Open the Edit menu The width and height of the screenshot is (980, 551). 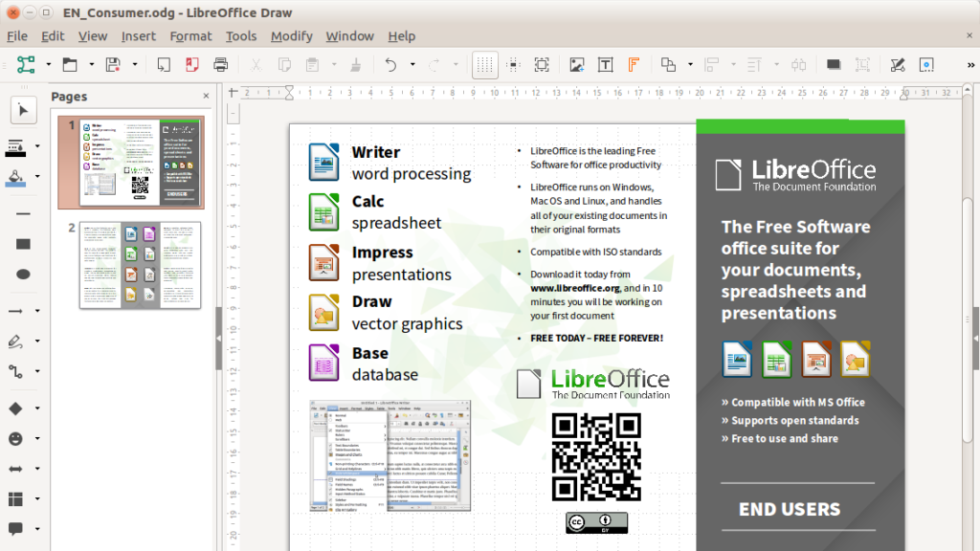pos(53,36)
